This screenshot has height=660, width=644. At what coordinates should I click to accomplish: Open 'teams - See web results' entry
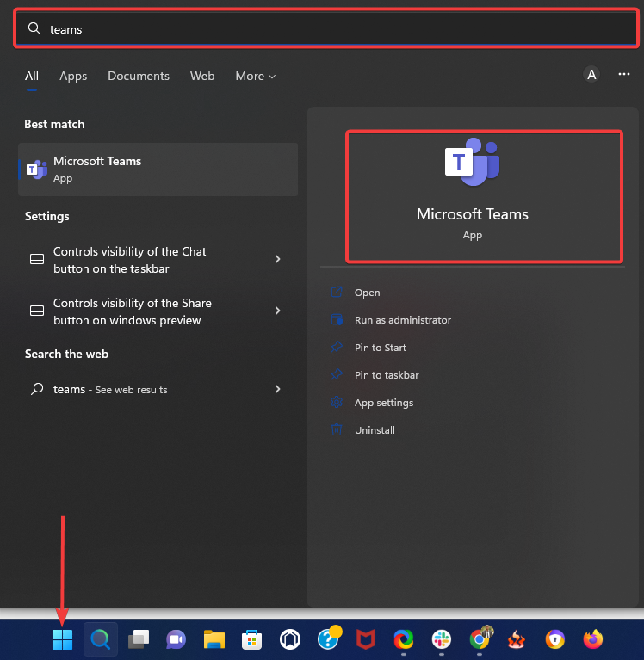(x=158, y=389)
